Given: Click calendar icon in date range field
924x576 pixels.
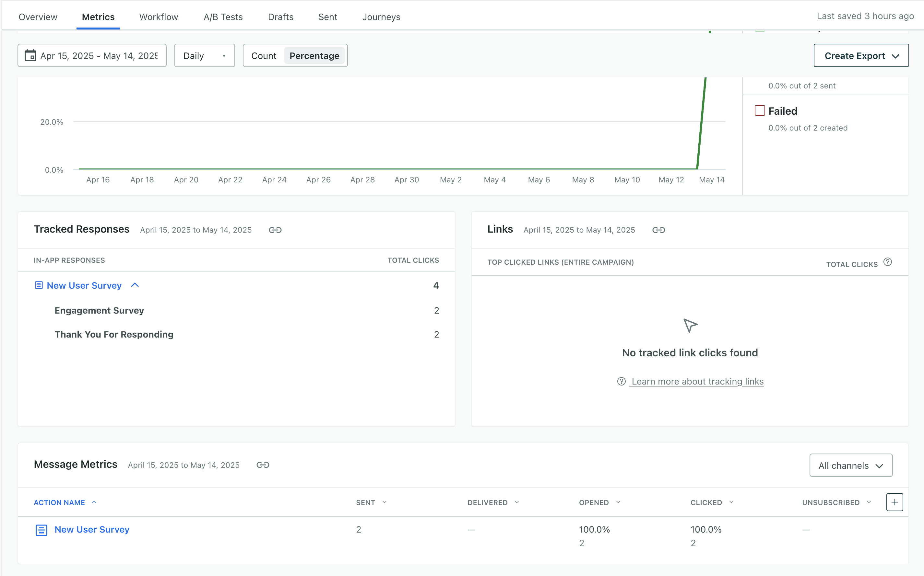Looking at the screenshot, I should (30, 55).
